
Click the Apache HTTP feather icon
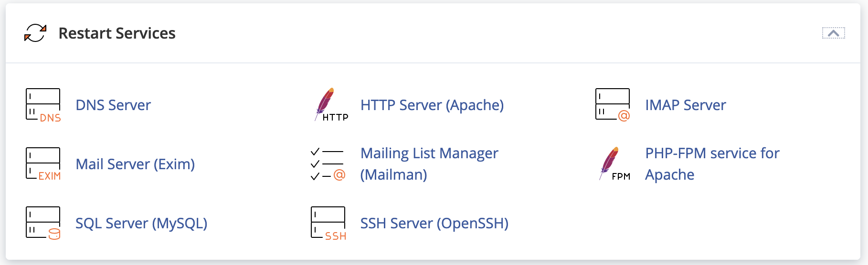pyautogui.click(x=329, y=105)
